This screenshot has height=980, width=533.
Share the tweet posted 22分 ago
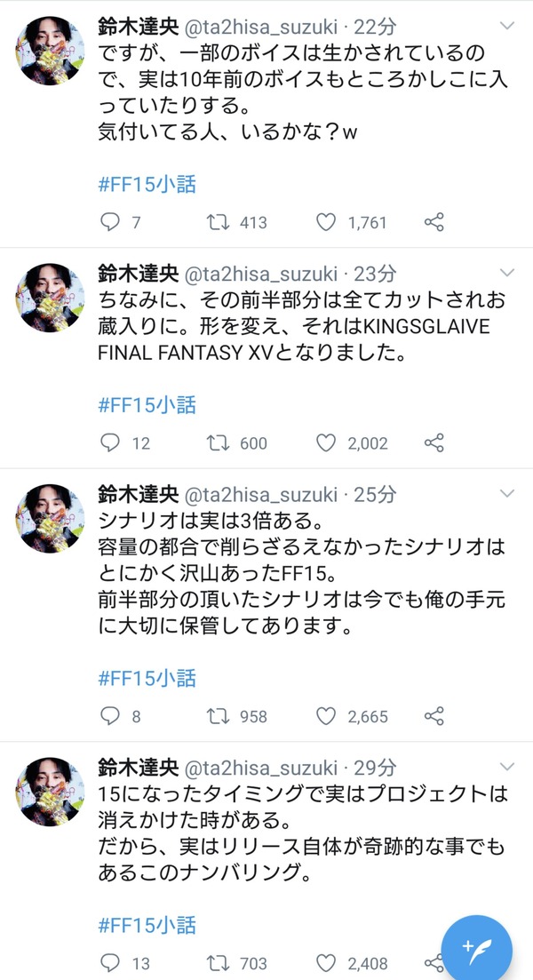[434, 222]
